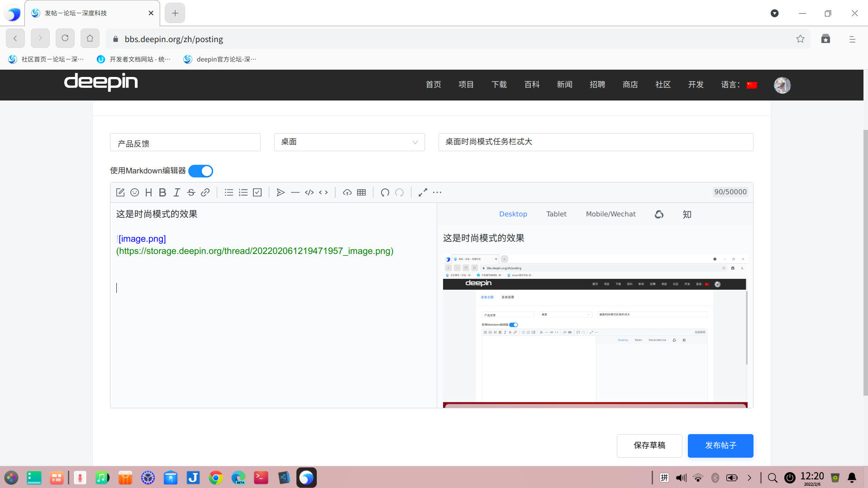Open 下载 in the navigation bar

(499, 85)
